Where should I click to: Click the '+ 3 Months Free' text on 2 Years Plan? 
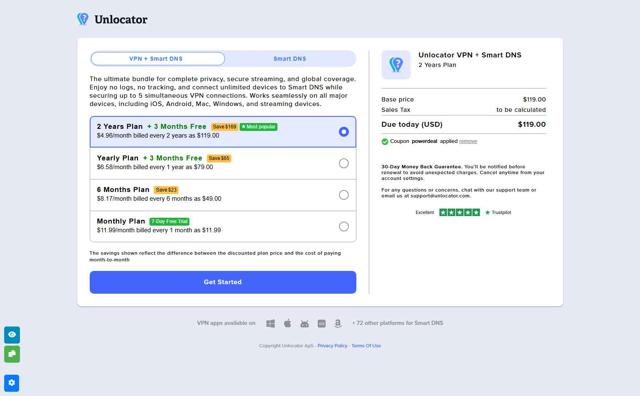click(x=177, y=127)
